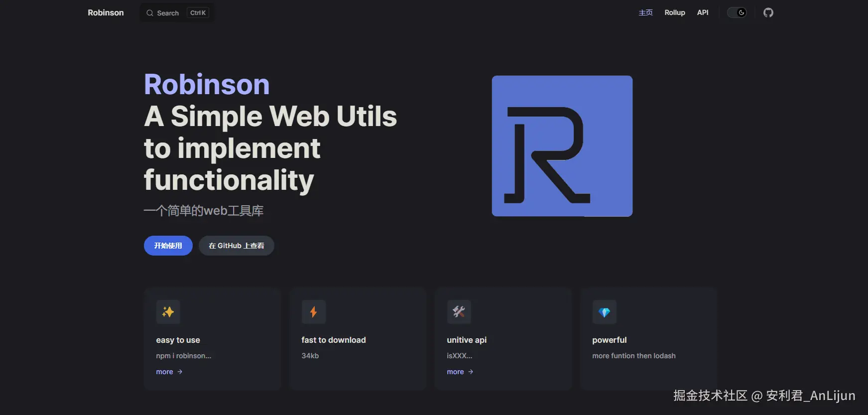Click the 开始使用 button
Screen dimensions: 868x415
(168, 246)
